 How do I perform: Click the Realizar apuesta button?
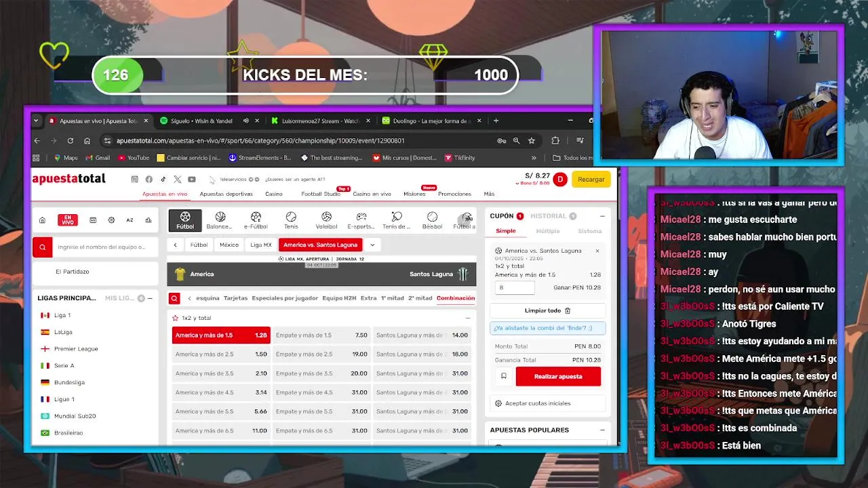[x=558, y=376]
